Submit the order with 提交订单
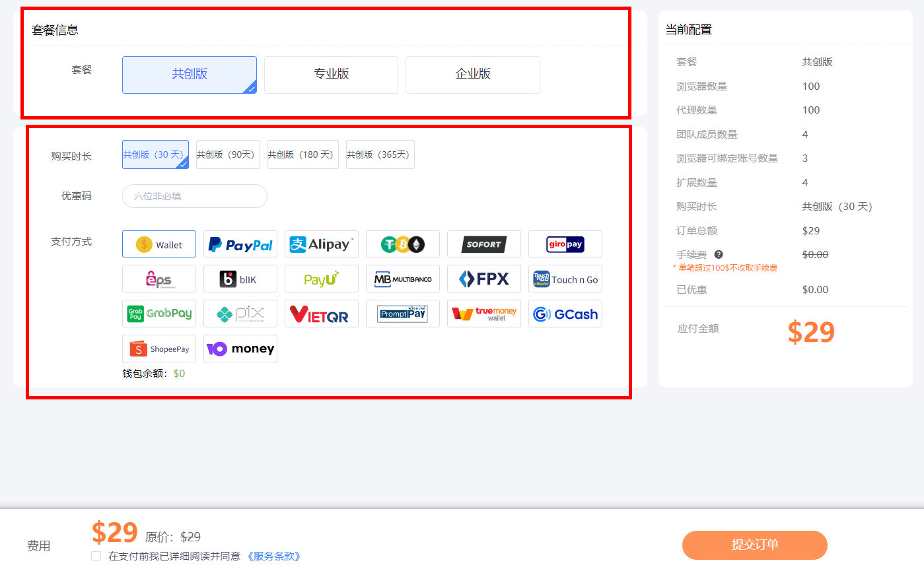The image size is (924, 575). coord(755,545)
